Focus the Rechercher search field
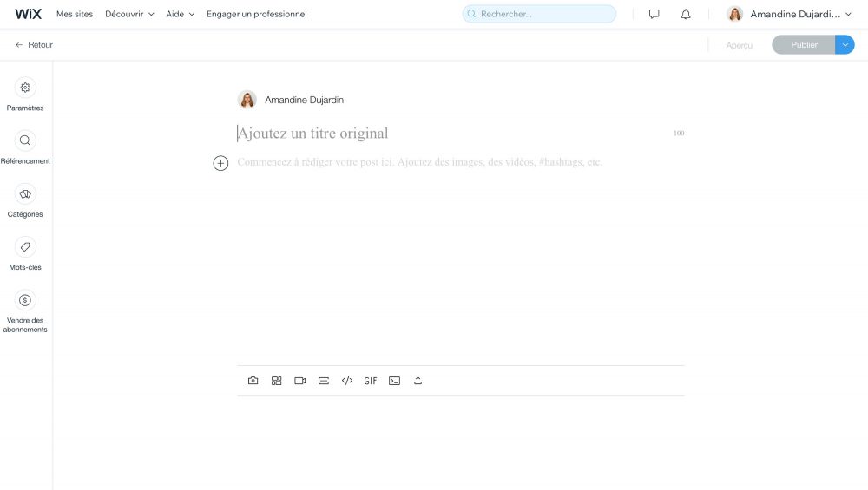Image resolution: width=868 pixels, height=490 pixels. [539, 14]
